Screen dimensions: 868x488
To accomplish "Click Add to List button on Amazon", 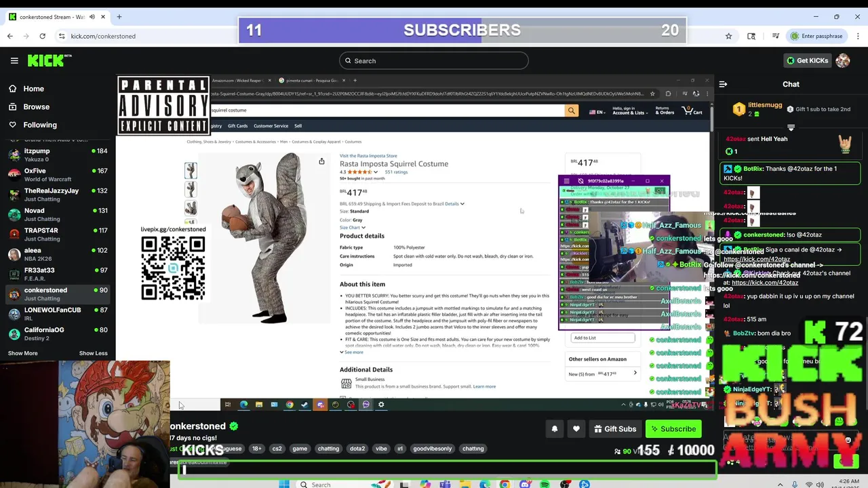I will click(x=602, y=338).
